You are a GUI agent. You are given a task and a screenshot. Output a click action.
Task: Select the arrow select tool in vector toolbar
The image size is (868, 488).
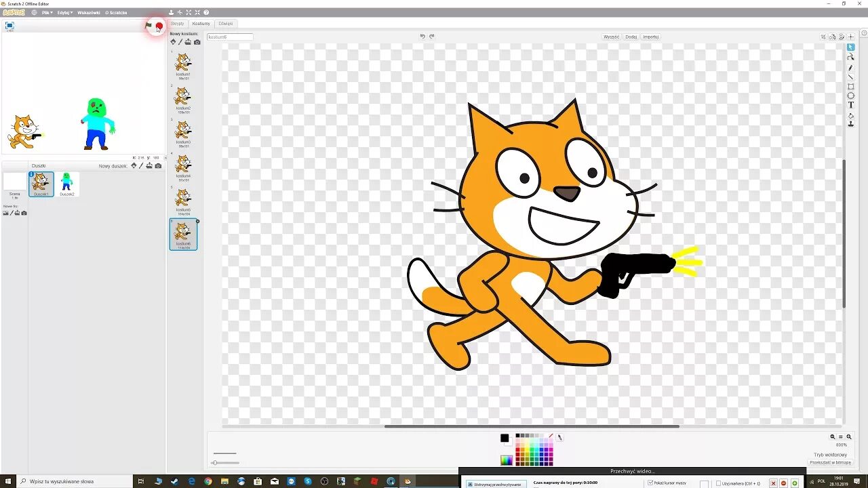[x=850, y=47]
